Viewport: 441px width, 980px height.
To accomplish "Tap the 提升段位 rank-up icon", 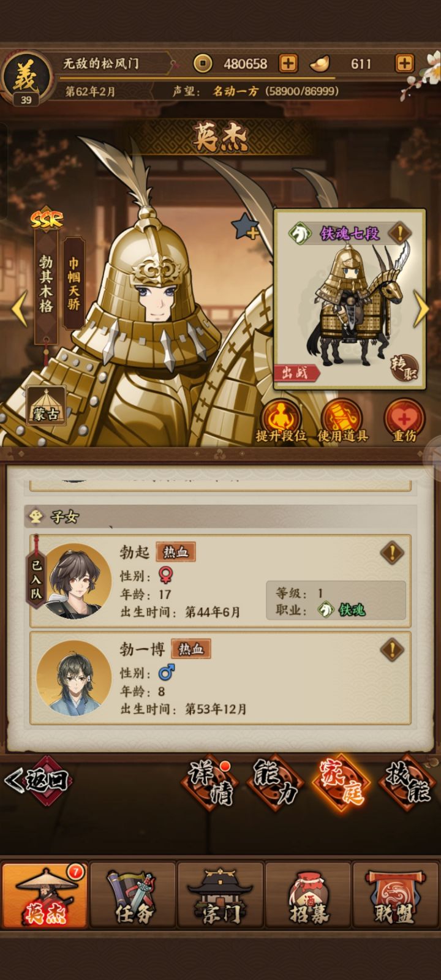I will click(281, 421).
